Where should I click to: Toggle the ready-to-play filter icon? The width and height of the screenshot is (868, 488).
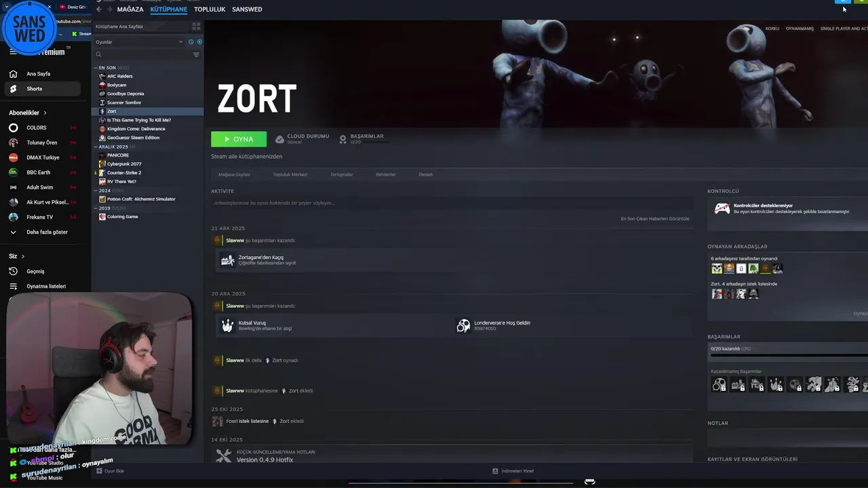tap(199, 42)
